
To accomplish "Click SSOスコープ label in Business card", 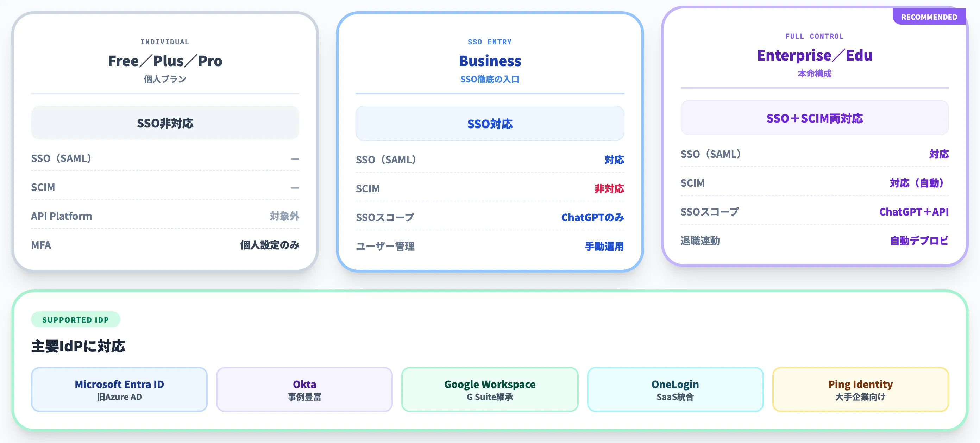I will click(385, 217).
